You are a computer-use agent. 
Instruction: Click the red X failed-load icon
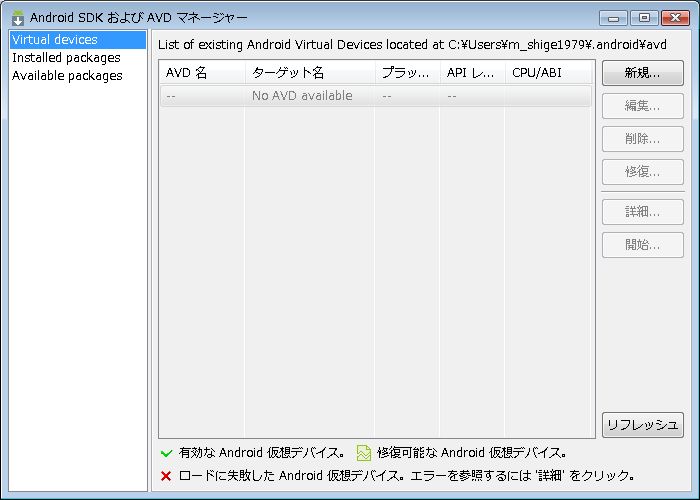(166, 476)
